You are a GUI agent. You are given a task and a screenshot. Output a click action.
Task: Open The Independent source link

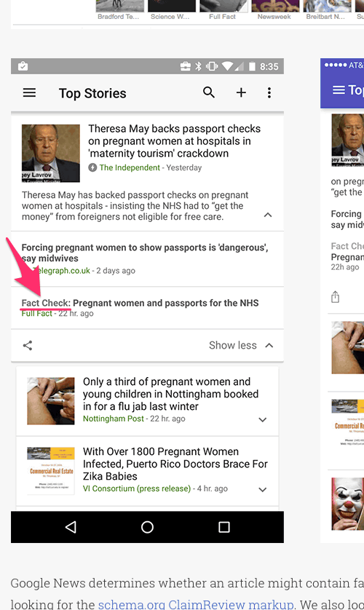point(130,167)
